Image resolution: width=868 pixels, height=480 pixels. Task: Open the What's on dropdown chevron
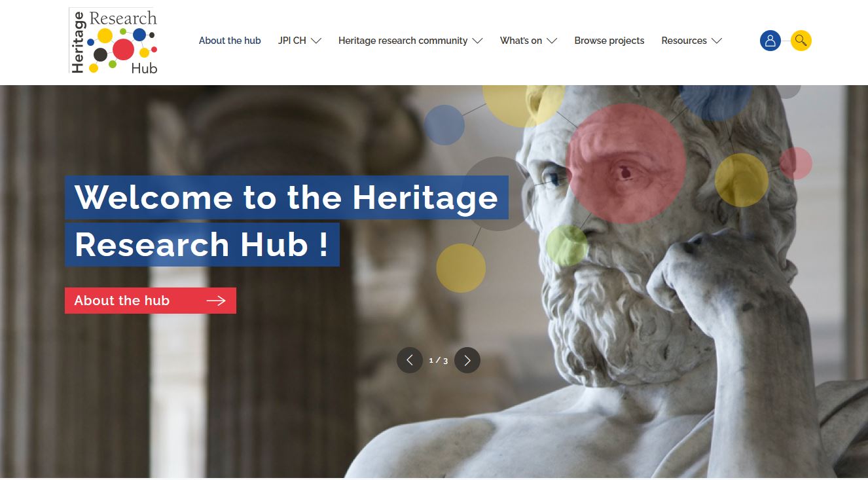click(552, 41)
